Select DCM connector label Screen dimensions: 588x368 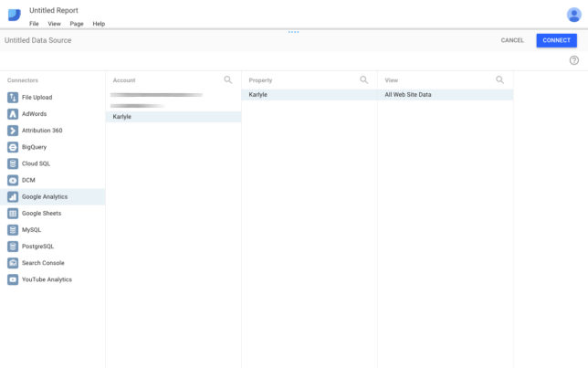point(28,180)
